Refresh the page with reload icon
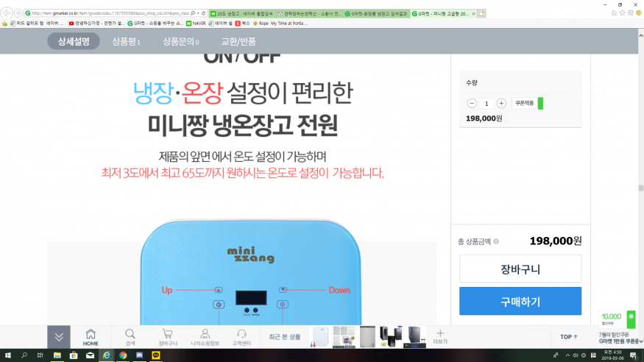 coord(203,13)
